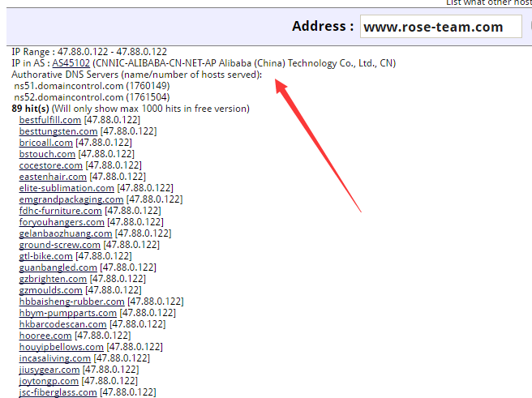Visit the bricoall.com link
This screenshot has height=398, width=532.
(x=45, y=143)
